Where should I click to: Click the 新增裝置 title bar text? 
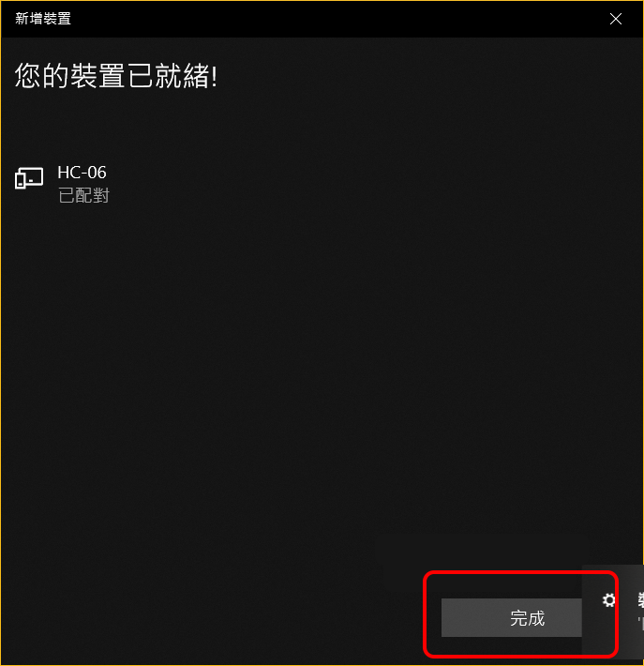43,19
